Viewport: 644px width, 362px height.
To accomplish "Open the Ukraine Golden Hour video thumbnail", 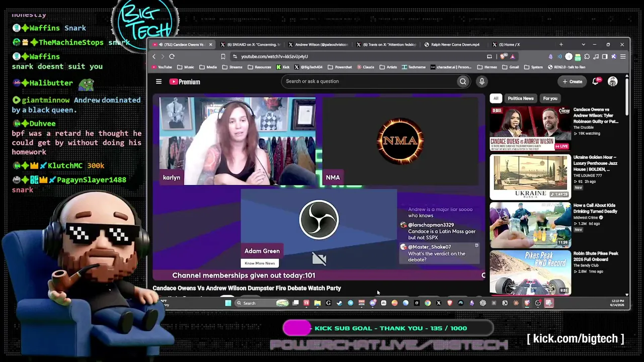I will 530,177.
